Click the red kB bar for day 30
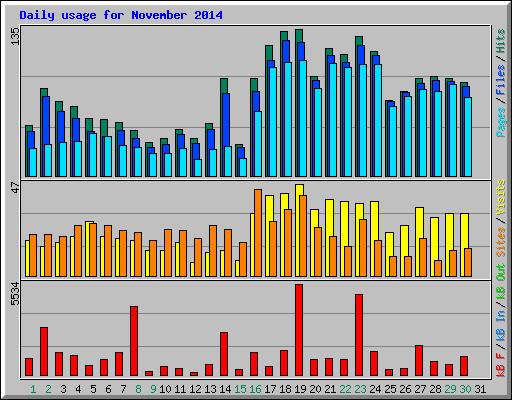Screen dimensions: 512x400 (464, 366)
